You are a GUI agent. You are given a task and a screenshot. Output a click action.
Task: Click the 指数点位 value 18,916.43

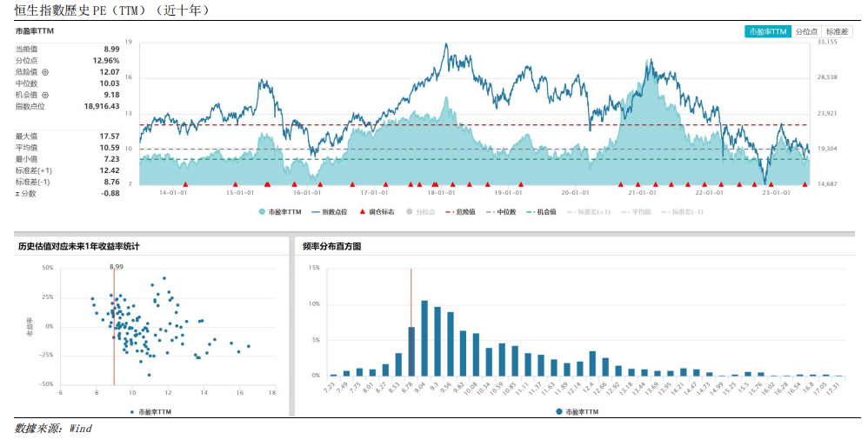[102, 106]
